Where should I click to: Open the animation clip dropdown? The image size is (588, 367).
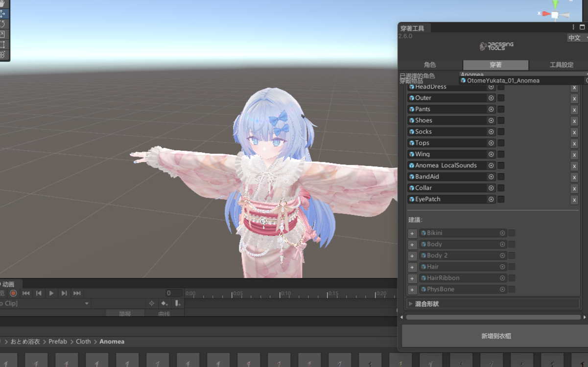click(x=87, y=304)
